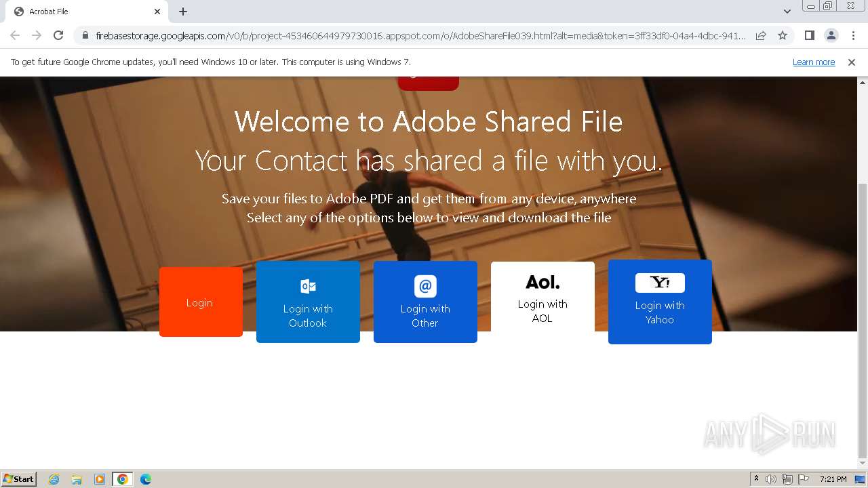This screenshot has width=868, height=488.
Task: Open the Windows Start menu
Action: 19,479
